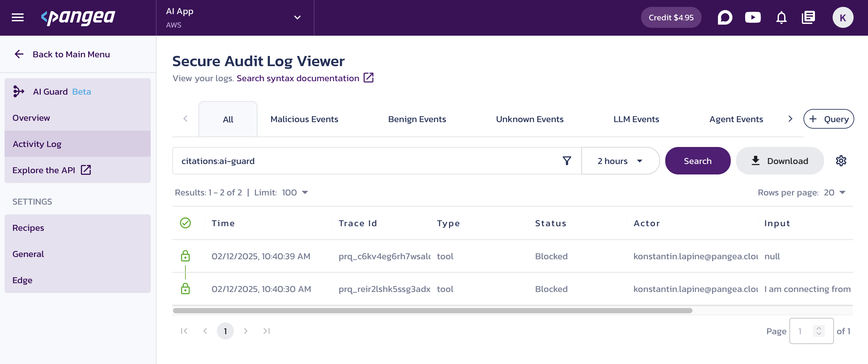The height and width of the screenshot is (364, 868).
Task: Click the 'null' input cell
Action: click(x=772, y=256)
